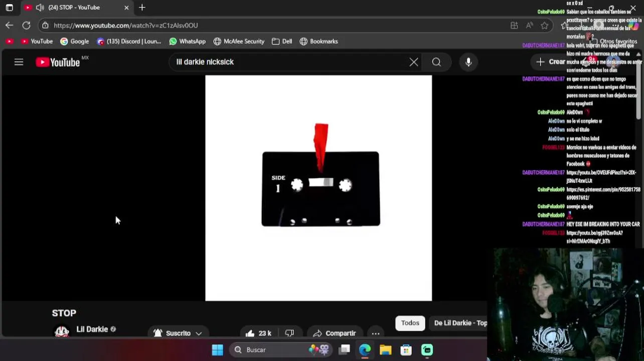644x361 pixels.
Task: Select the Todos filter chip
Action: click(410, 323)
